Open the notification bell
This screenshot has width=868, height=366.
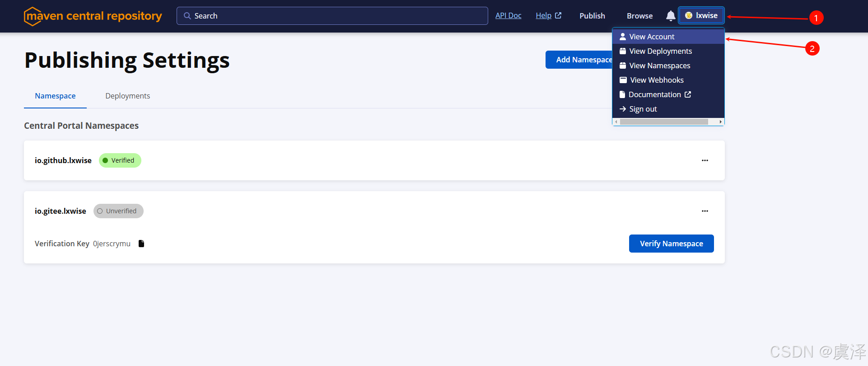[x=671, y=16]
